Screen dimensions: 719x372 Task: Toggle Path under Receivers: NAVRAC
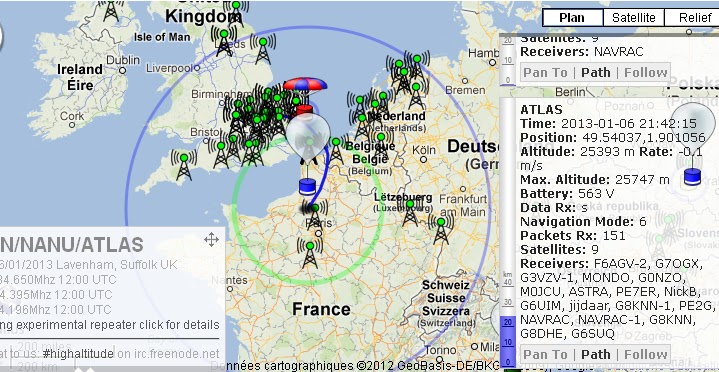(x=596, y=72)
